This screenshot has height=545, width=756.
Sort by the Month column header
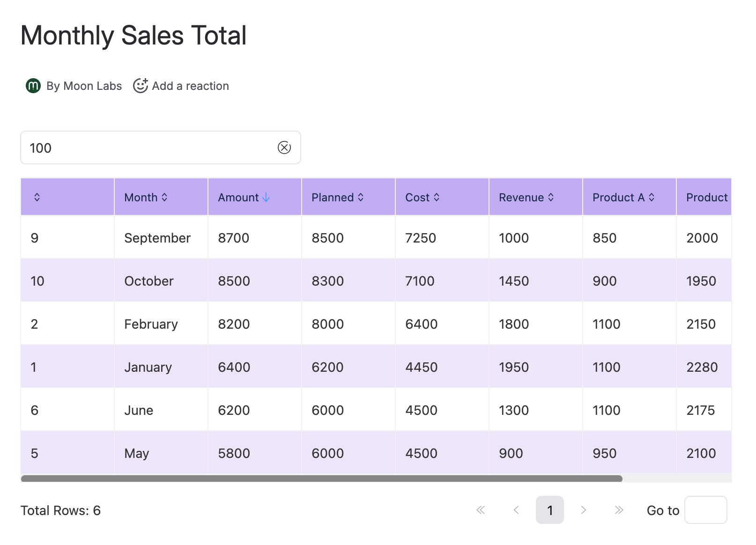coord(146,198)
